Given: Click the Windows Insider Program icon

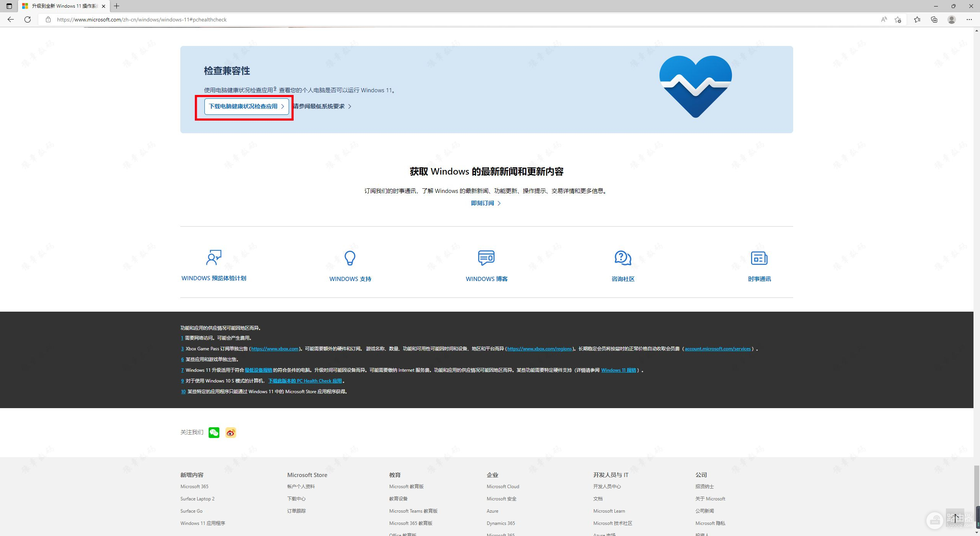Looking at the screenshot, I should (x=214, y=258).
